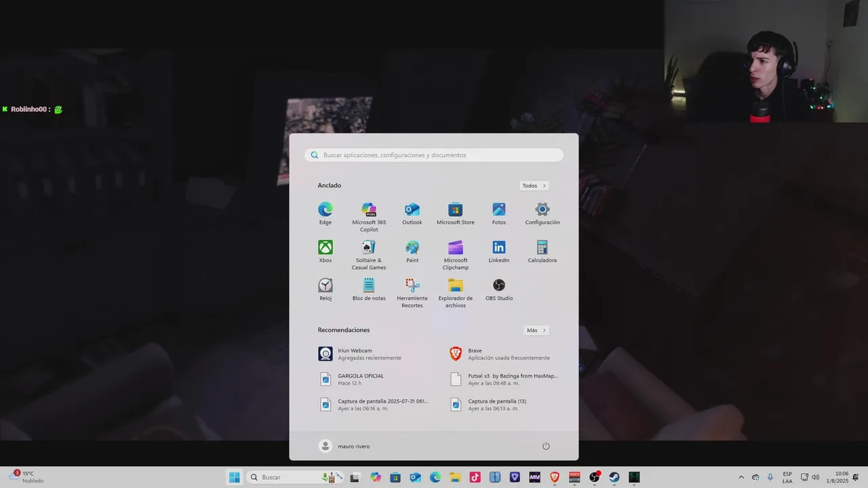
Task: Open Microsoft Store from pinned apps
Action: coord(456,213)
